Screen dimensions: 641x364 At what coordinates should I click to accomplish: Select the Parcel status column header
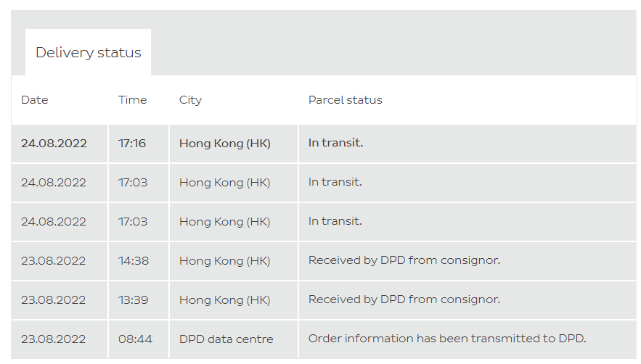tap(345, 100)
